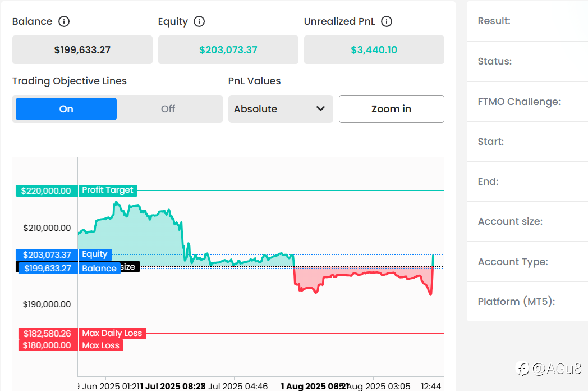This screenshot has width=588, height=391.
Task: Click the info icon beside Balance
Action: pos(64,21)
